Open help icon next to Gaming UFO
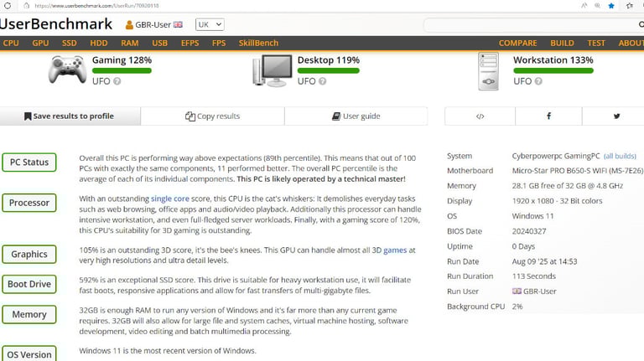644x361 pixels. coord(117,81)
